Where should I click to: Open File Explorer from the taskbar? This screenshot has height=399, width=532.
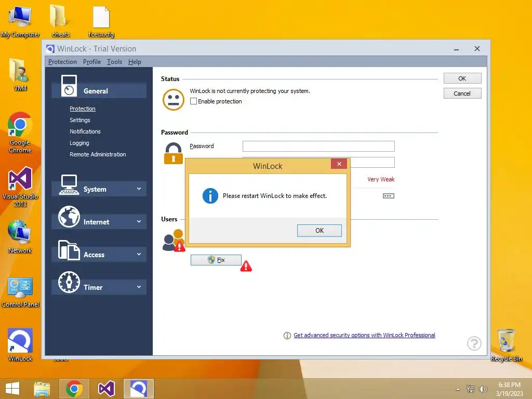pos(42,389)
